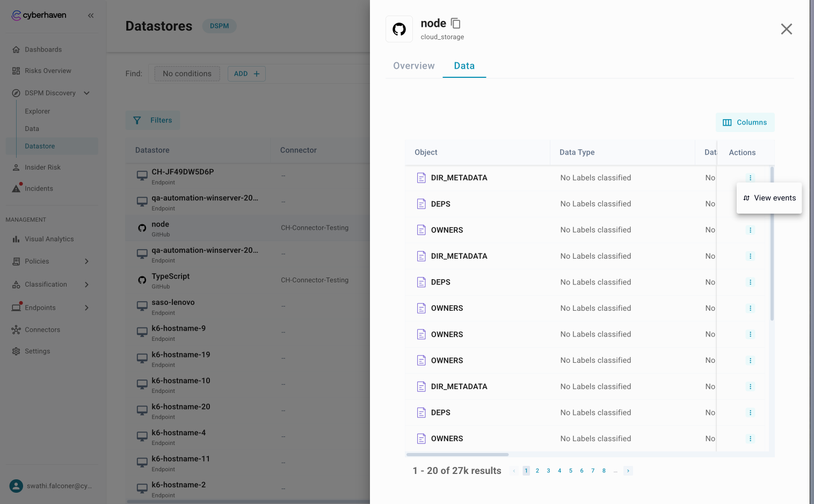
Task: Expand the Endpoints submenu arrow
Action: pos(86,308)
